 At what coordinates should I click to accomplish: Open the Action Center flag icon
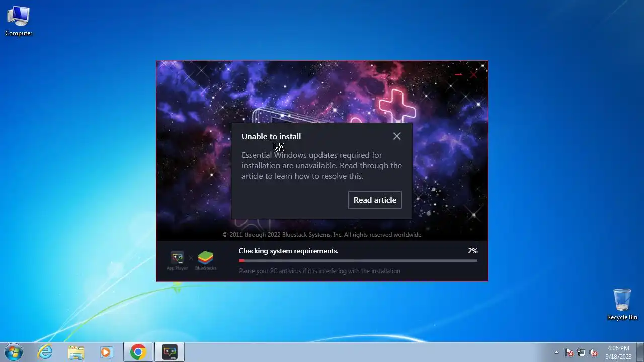(x=569, y=352)
